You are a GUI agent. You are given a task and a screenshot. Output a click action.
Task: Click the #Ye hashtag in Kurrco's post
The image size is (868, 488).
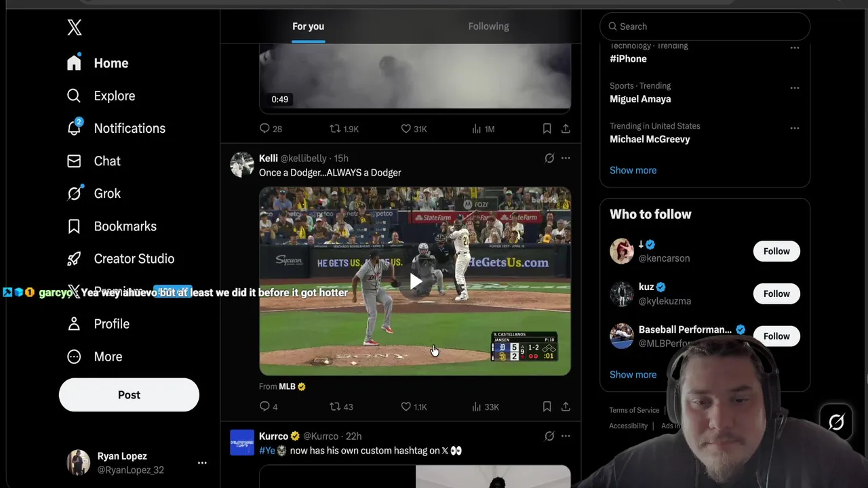[267, 450]
